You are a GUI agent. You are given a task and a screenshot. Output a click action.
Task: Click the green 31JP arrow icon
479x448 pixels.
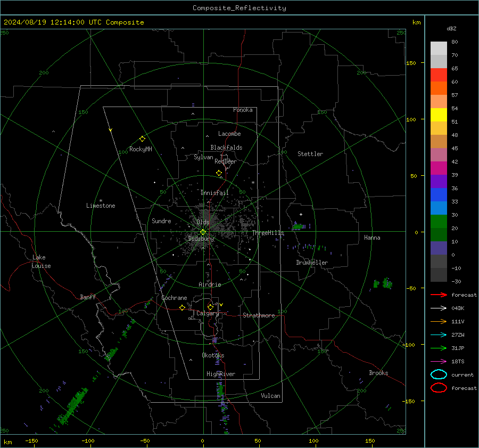coord(439,348)
